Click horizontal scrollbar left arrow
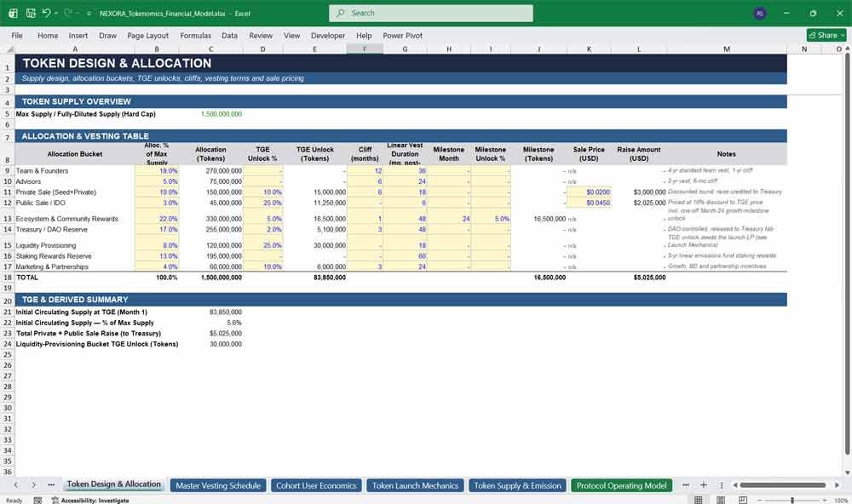 pyautogui.click(x=735, y=485)
